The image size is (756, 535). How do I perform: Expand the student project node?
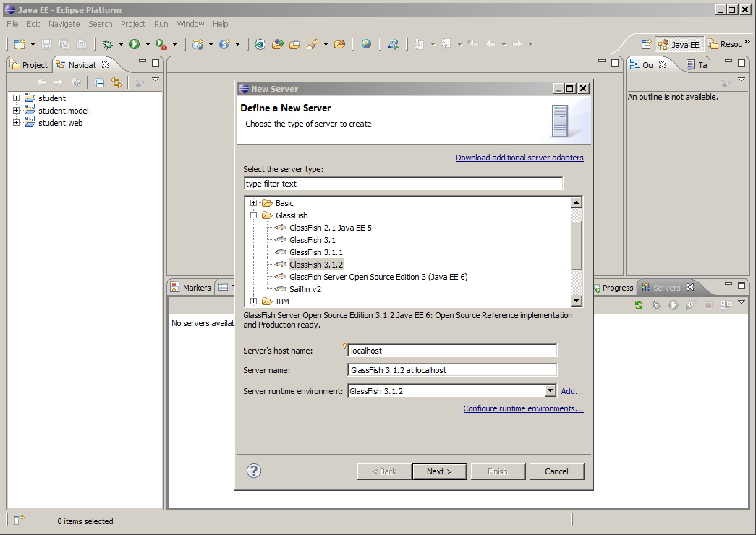(17, 98)
